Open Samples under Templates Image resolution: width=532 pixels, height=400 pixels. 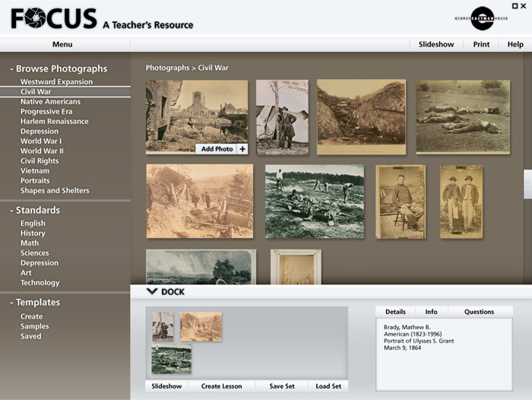click(x=35, y=326)
